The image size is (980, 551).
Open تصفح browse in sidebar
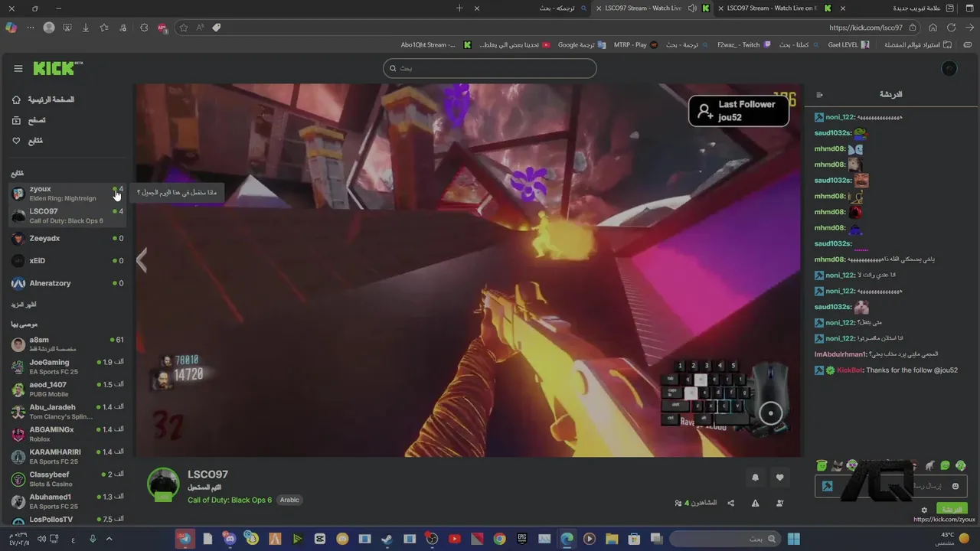pyautogui.click(x=29, y=120)
